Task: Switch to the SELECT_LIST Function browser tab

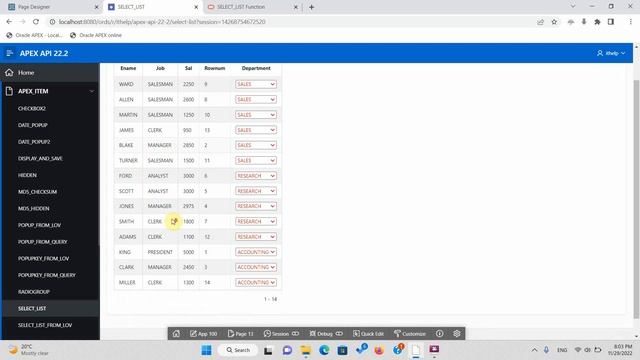Action: (253, 7)
